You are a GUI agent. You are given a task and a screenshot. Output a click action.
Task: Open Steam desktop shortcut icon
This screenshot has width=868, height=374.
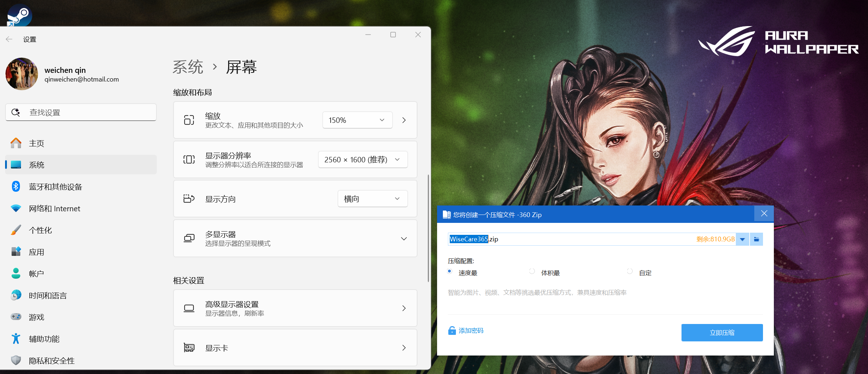pyautogui.click(x=20, y=14)
